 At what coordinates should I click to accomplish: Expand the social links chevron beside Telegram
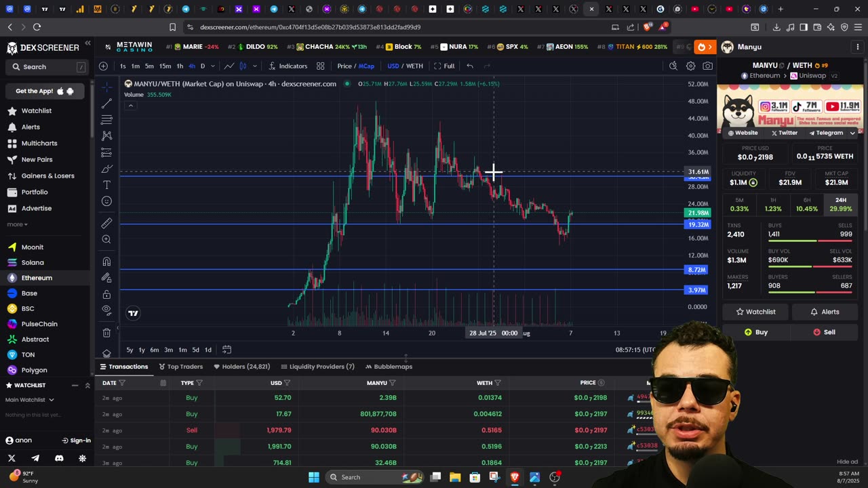coord(852,133)
